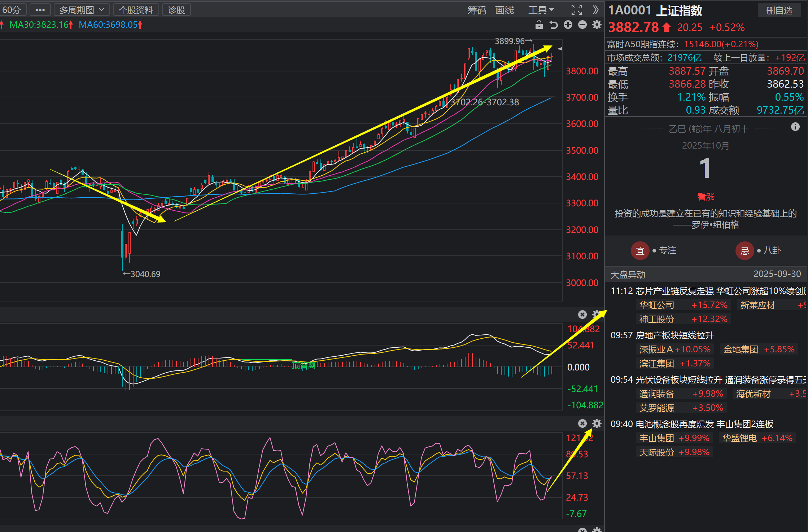Click info icon beside lunar date
The width and height of the screenshot is (808, 532).
click(x=795, y=127)
